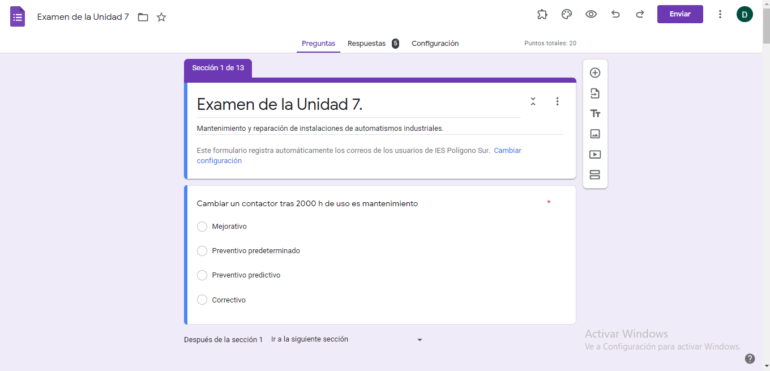Add an image from the side toolbar
Image resolution: width=770 pixels, height=371 pixels.
point(595,134)
